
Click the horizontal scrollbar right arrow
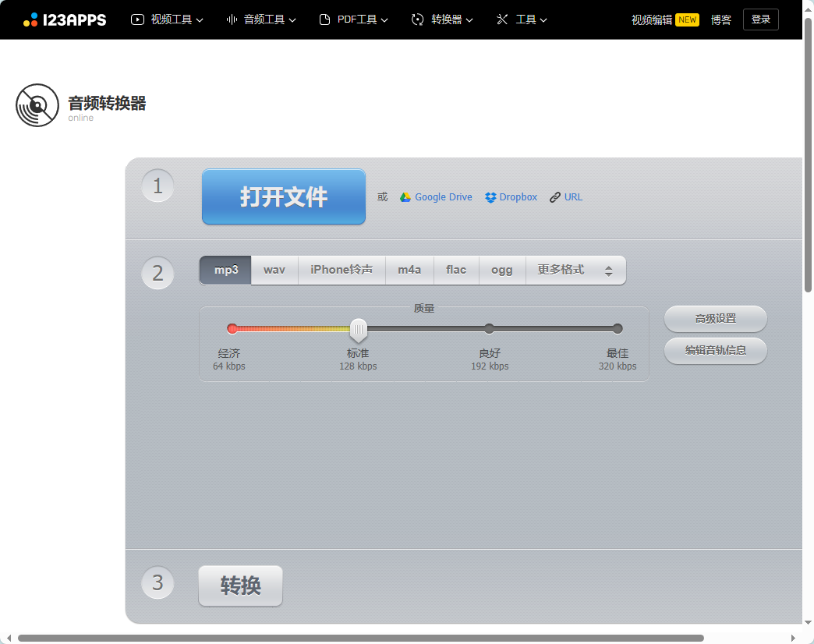pos(793,638)
